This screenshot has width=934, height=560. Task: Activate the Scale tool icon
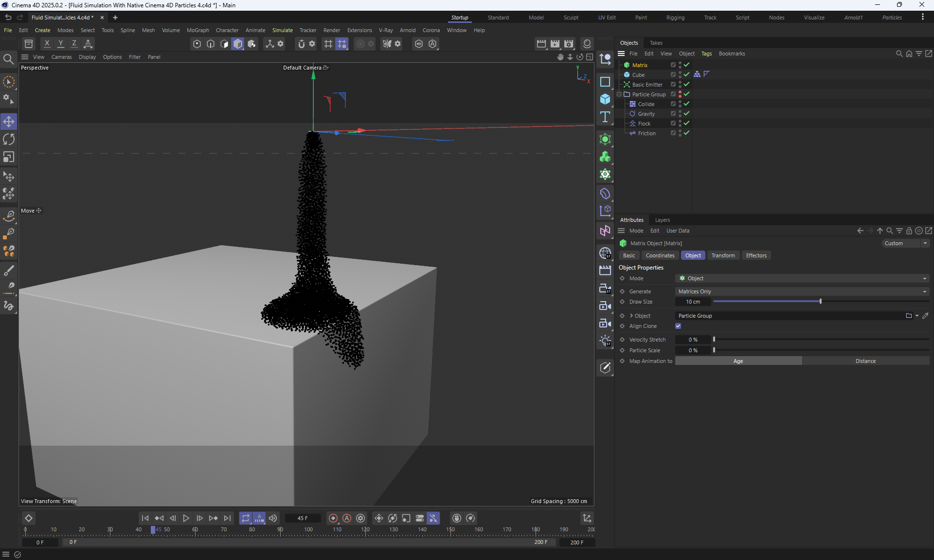pos(9,157)
